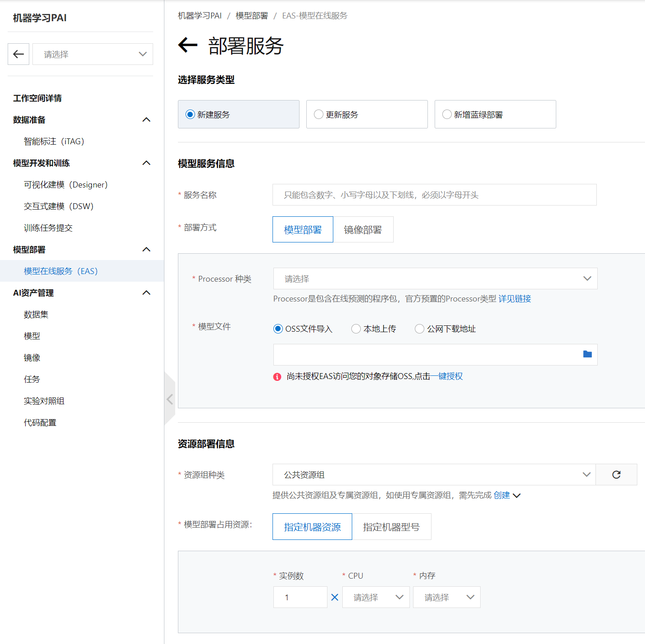Screen dimensions: 645x644
Task: Collapse the AI资产管理 section
Action: [x=146, y=293]
